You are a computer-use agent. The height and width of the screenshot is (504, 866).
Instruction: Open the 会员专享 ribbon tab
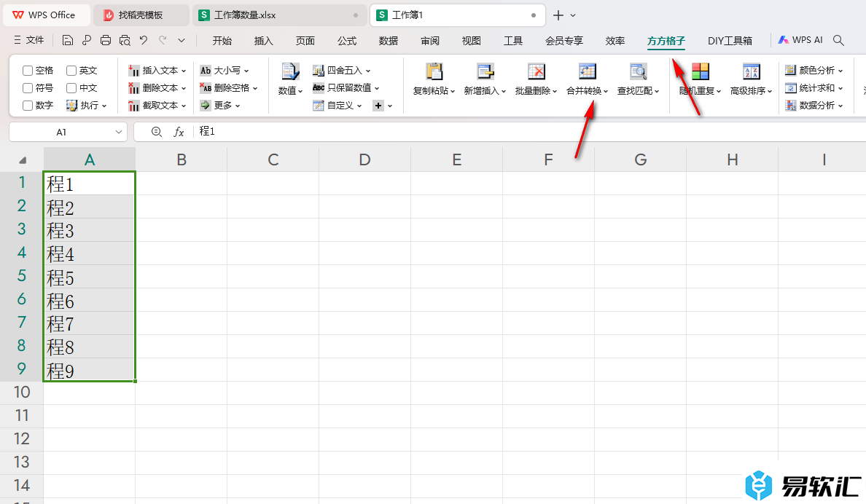point(564,41)
